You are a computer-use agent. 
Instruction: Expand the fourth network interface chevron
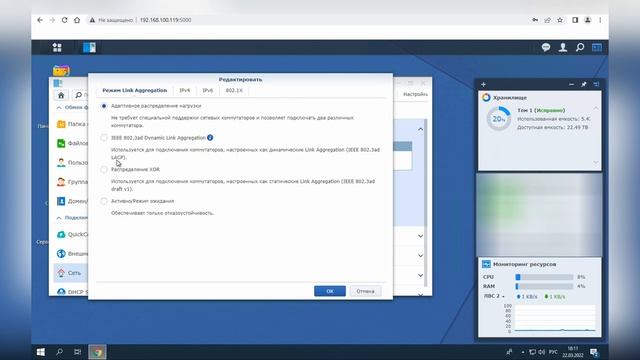[420, 275]
